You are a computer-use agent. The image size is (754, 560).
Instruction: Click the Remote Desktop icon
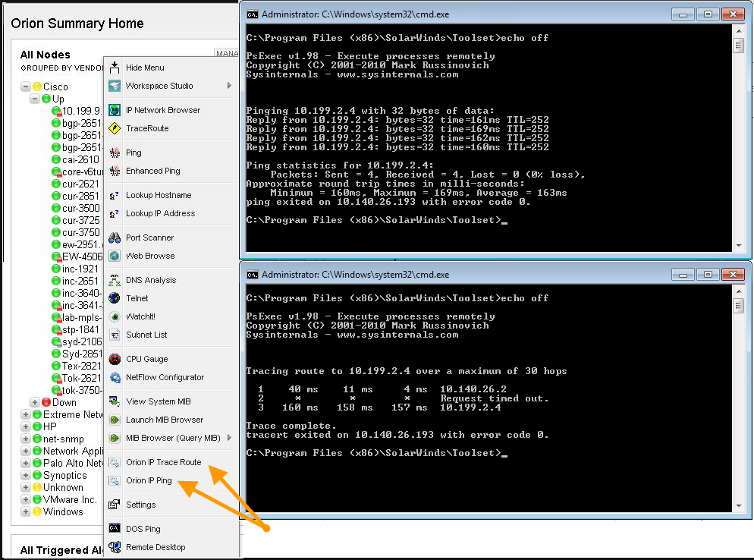115,547
